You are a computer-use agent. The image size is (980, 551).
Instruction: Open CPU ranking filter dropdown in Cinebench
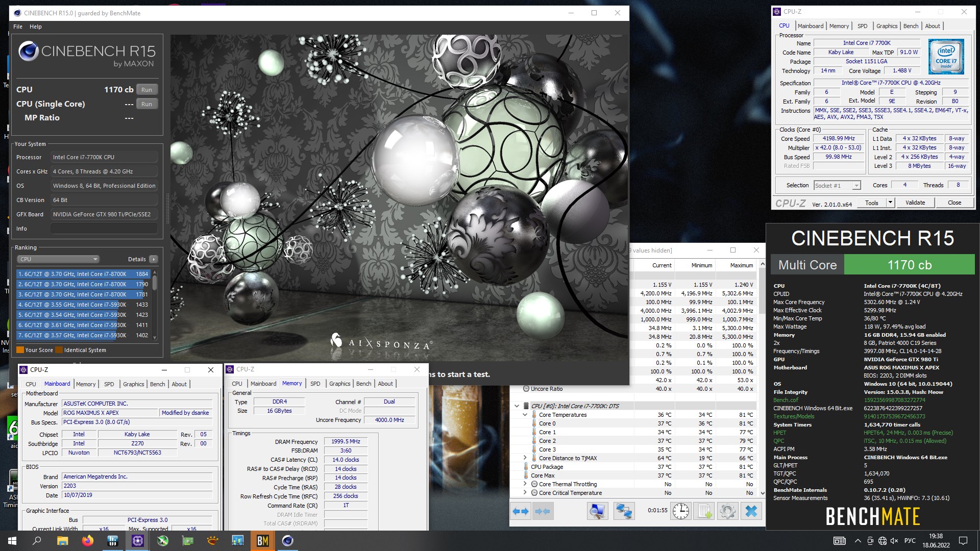58,259
